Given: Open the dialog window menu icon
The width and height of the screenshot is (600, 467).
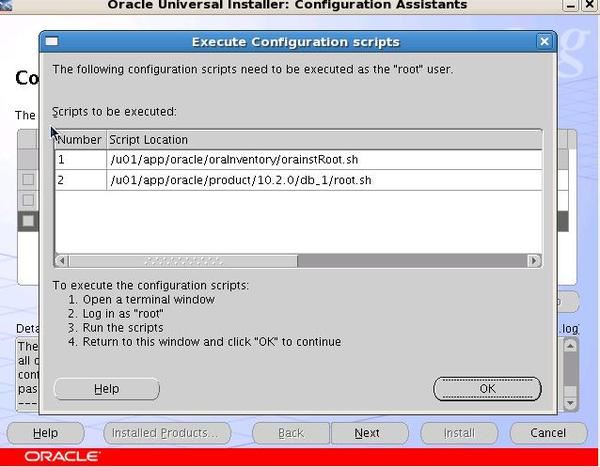Looking at the screenshot, I should (x=52, y=41).
